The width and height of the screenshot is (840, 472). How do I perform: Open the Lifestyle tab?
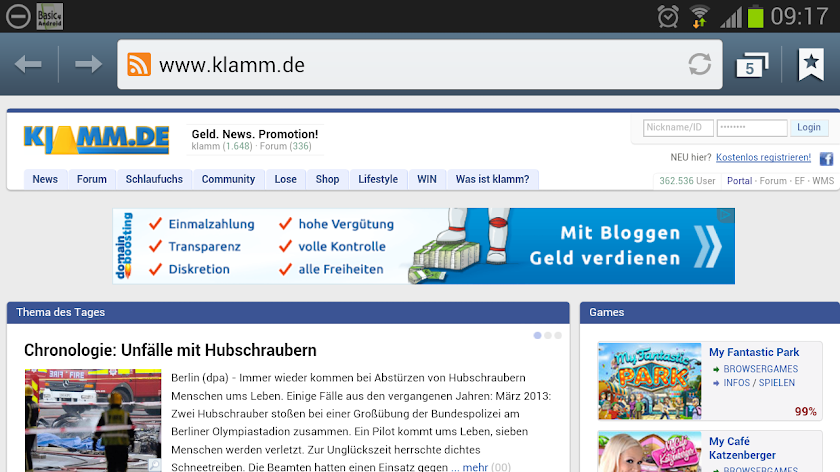pos(378,179)
